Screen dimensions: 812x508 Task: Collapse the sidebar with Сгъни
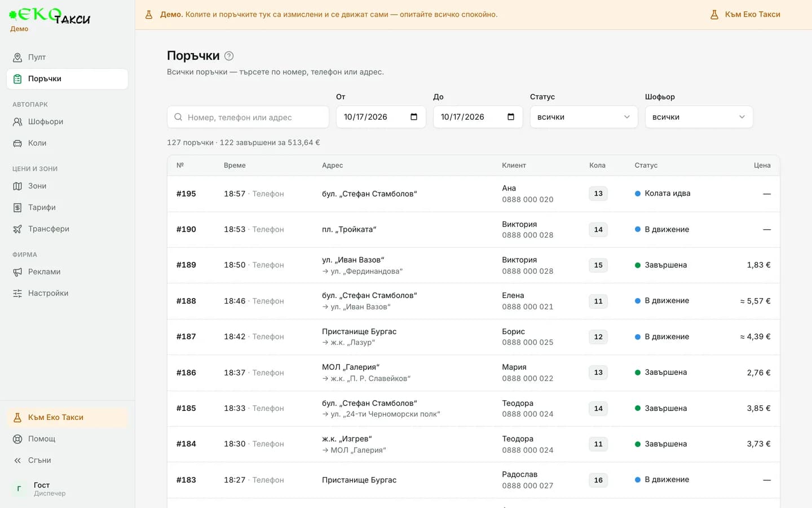[67, 460]
